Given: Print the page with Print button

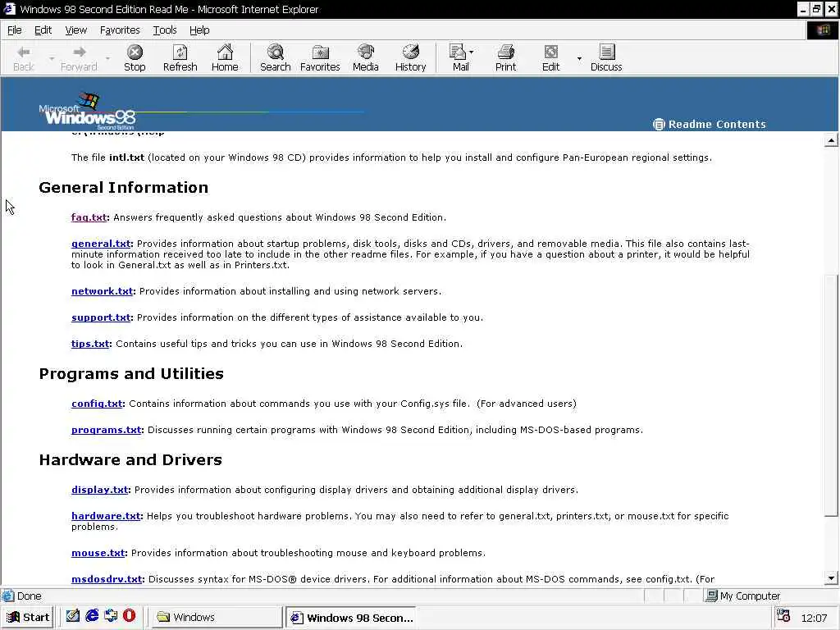Looking at the screenshot, I should (505, 58).
